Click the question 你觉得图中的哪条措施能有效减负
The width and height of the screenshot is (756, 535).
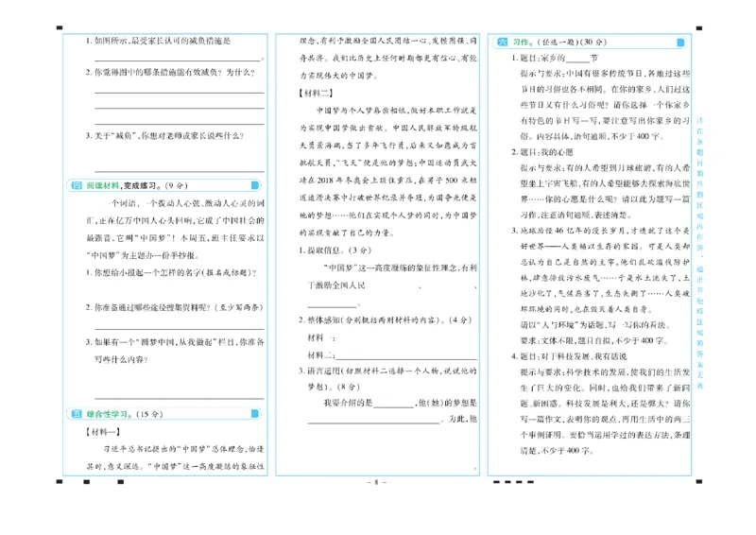pos(170,72)
